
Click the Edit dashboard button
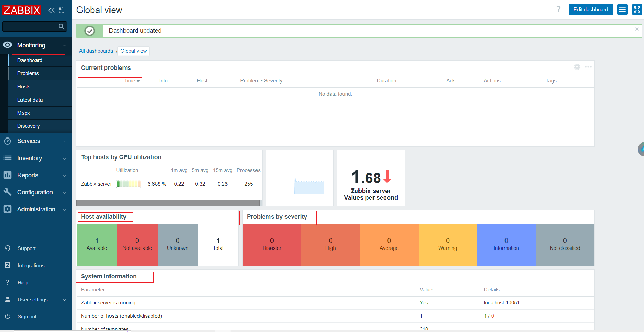[591, 10]
